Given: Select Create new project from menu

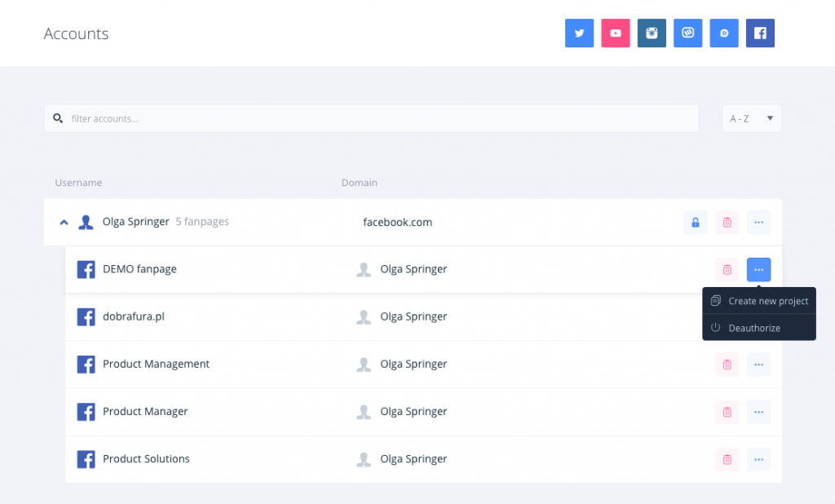Looking at the screenshot, I should coord(767,301).
